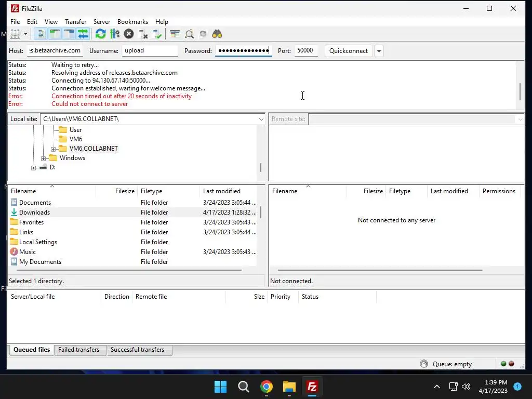Reconnect to the last used server

click(157, 34)
